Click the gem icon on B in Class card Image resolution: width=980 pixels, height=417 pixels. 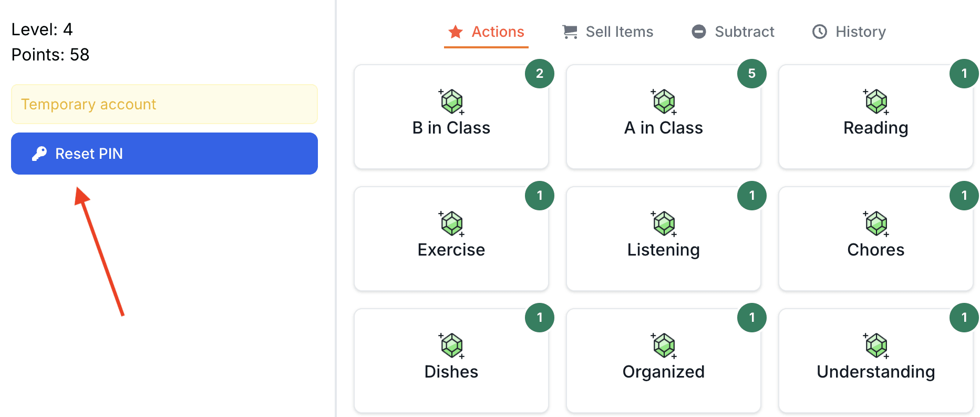(x=451, y=101)
